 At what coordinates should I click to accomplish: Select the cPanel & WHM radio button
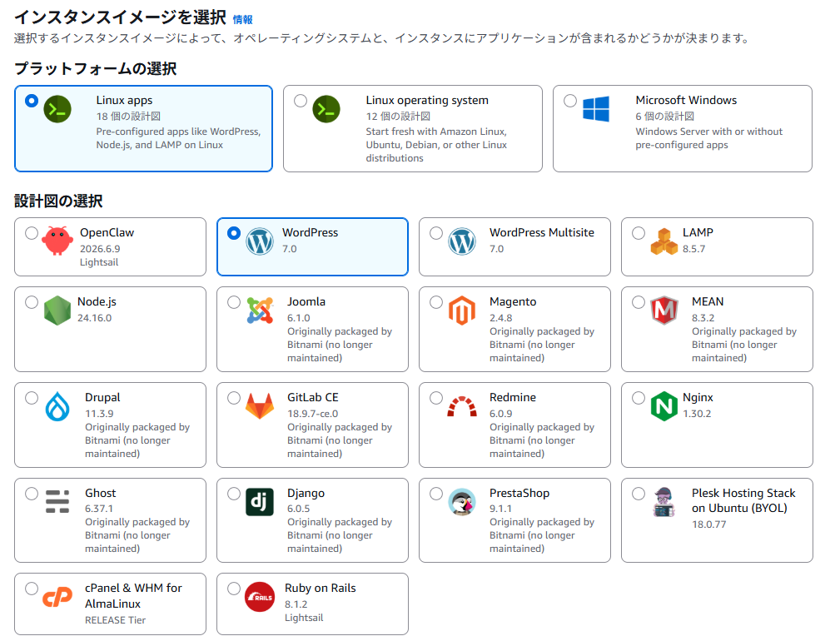click(x=32, y=589)
